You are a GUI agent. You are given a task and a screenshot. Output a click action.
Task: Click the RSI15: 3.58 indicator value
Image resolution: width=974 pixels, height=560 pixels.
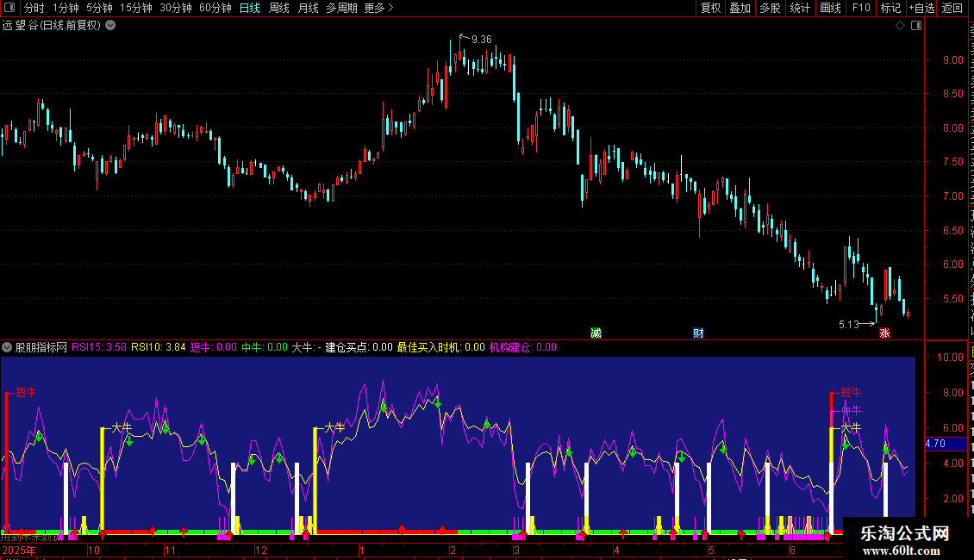[99, 347]
